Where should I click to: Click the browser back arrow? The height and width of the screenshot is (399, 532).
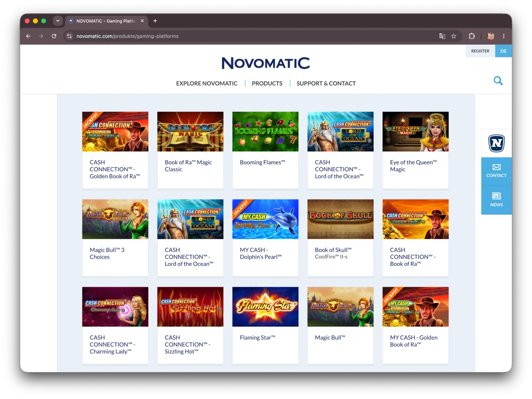click(x=28, y=36)
